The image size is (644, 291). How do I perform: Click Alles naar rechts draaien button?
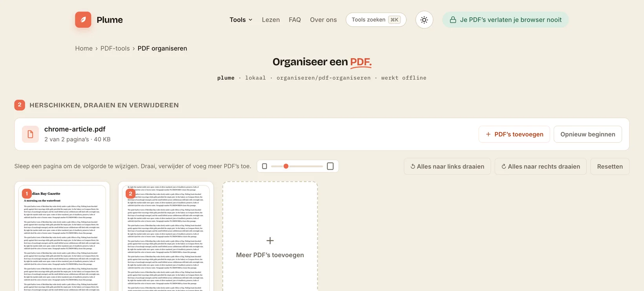point(540,167)
